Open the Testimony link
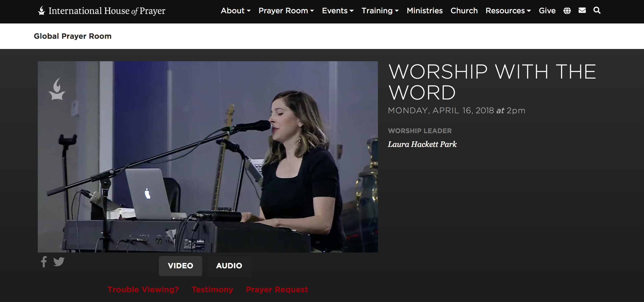Screen dimensions: 644x302 coord(212,290)
